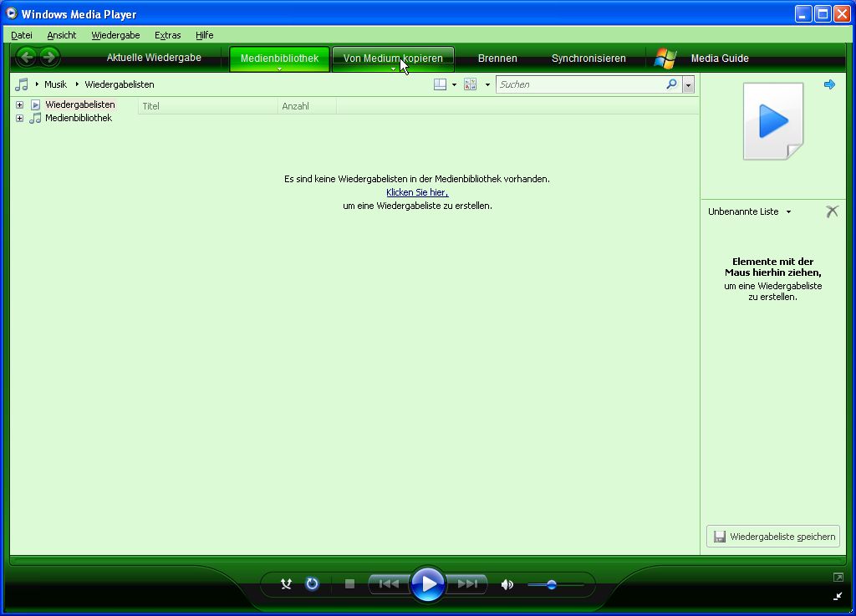Viewport: 856px width, 616px height.
Task: Click the Wiedergabeliste speichern button
Action: point(773,537)
